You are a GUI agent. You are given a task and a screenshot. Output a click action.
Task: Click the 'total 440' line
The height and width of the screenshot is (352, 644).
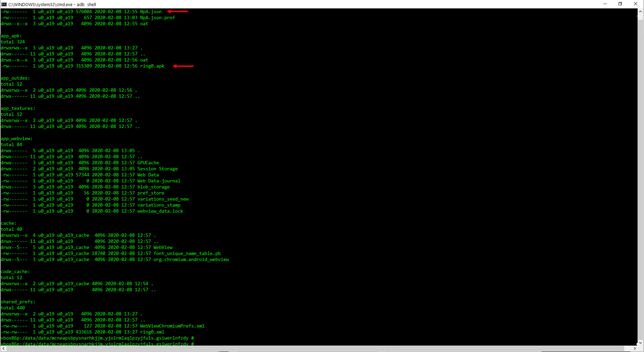[x=13, y=308]
